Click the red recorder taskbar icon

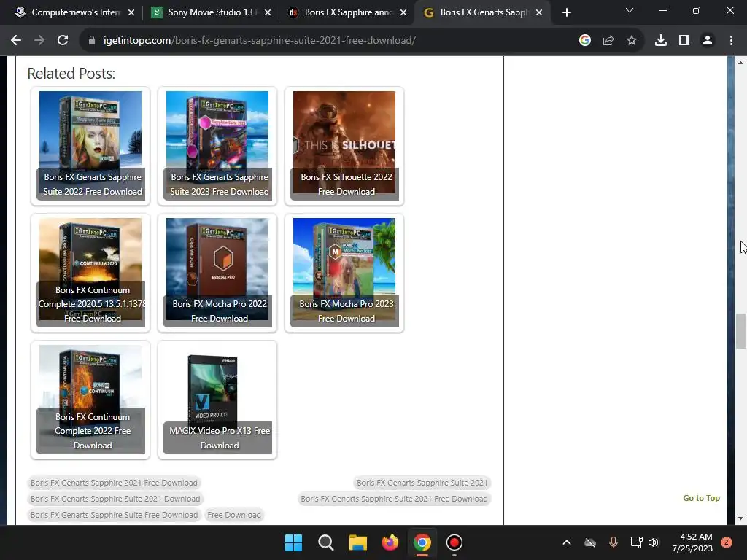pos(454,542)
